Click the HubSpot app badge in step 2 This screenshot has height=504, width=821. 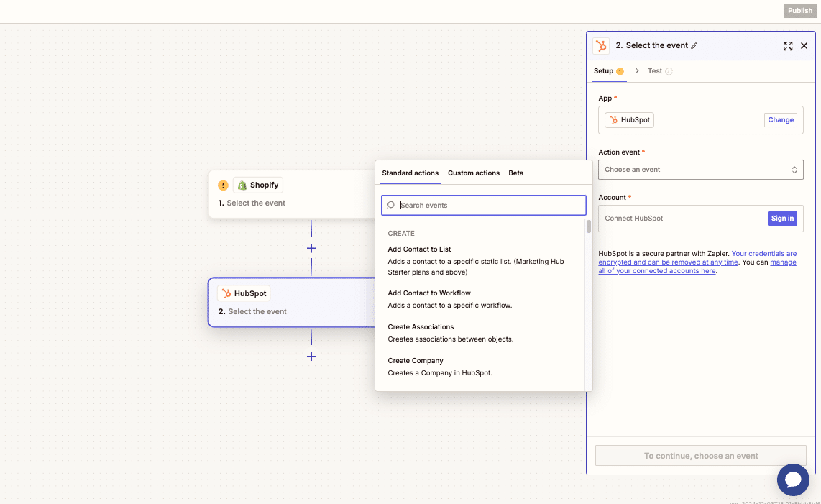(x=244, y=293)
